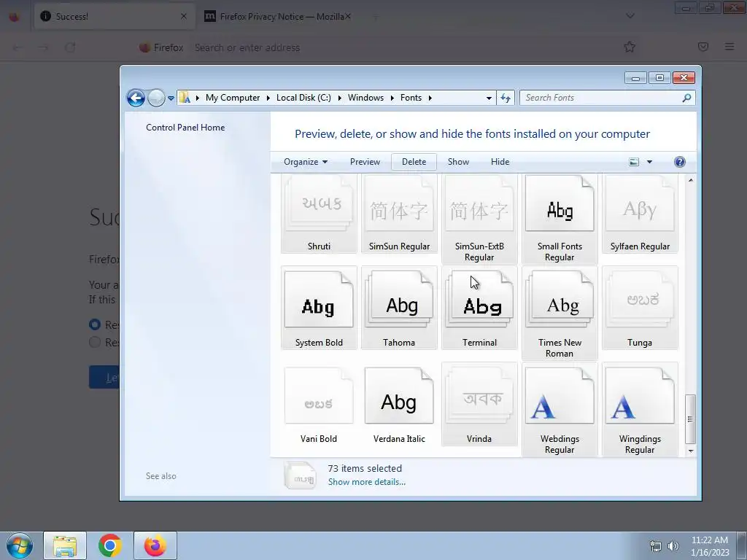Expand the arrow after Fonts in path

coord(430,98)
